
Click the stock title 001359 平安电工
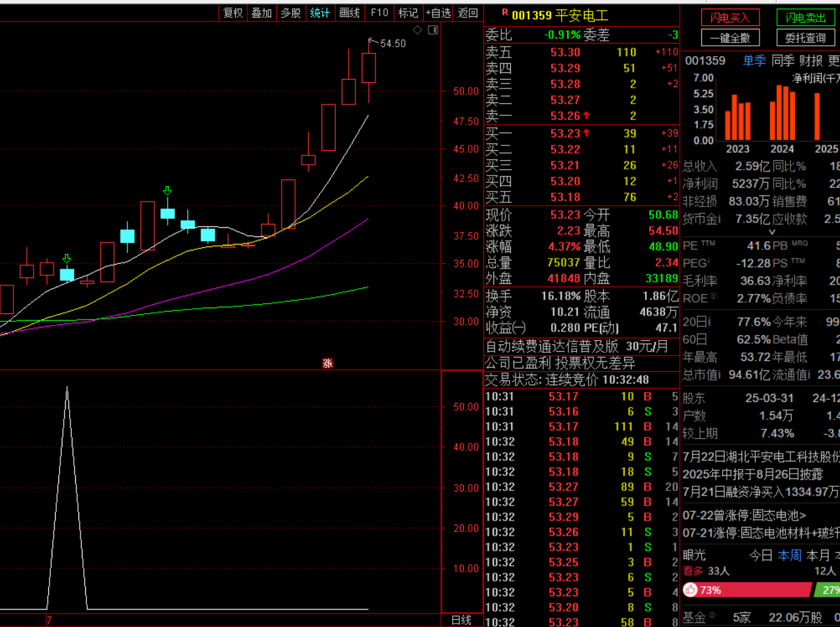coord(560,15)
